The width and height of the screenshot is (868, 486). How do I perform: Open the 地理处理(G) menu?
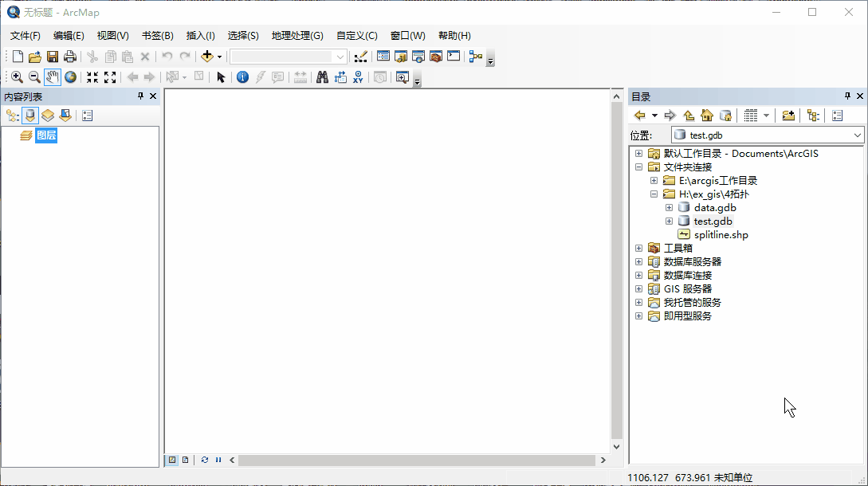click(x=297, y=35)
